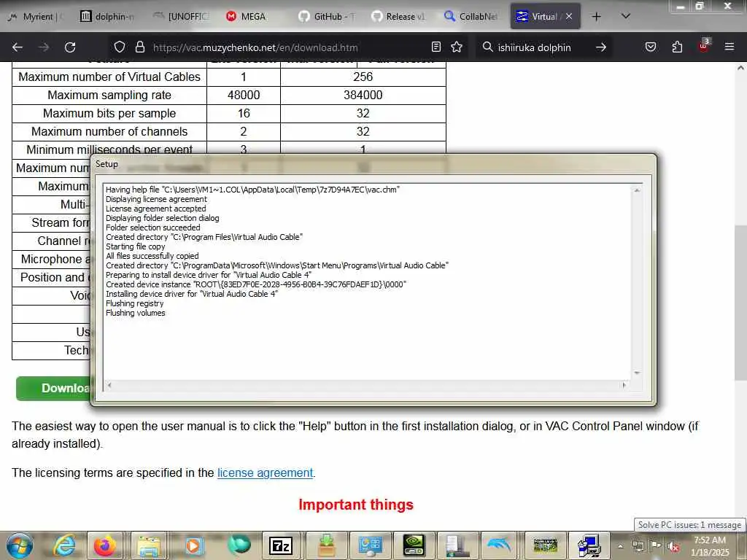Open Windows Media Player taskbar icon
The height and width of the screenshot is (560, 747).
(x=193, y=545)
